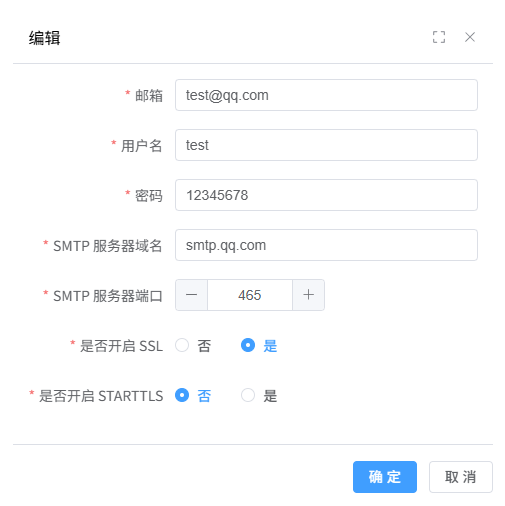Click the 是 label text under SSL option

(270, 346)
